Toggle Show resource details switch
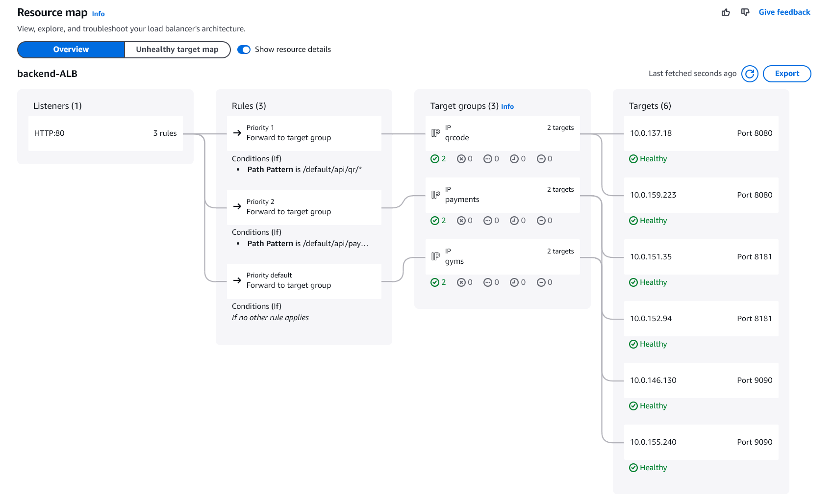The width and height of the screenshot is (833, 504). click(x=244, y=50)
